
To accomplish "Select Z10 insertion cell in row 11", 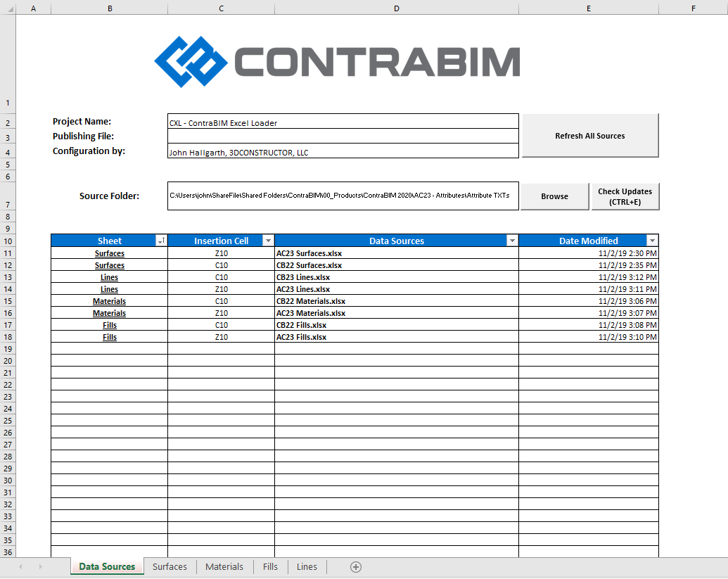I will click(221, 253).
